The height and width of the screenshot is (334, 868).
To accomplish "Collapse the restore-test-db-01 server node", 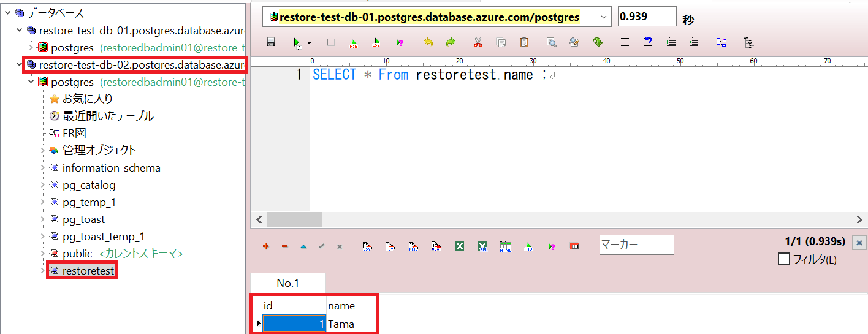I will pos(20,30).
